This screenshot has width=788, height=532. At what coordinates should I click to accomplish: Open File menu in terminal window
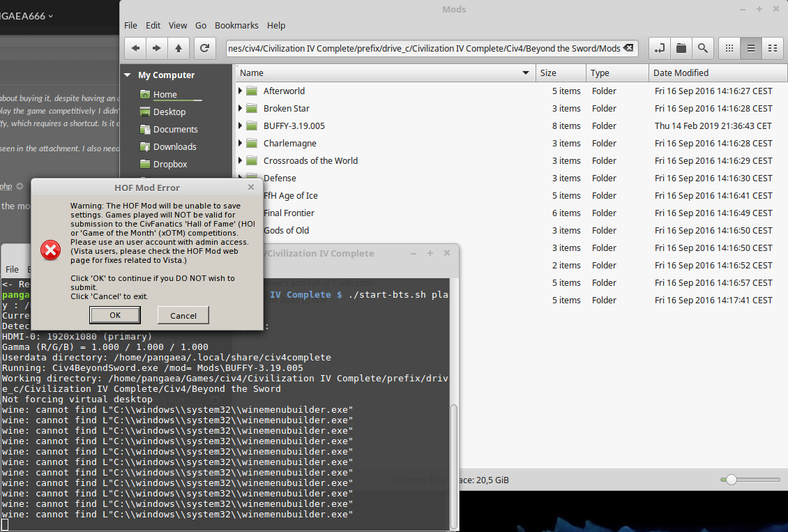12,269
